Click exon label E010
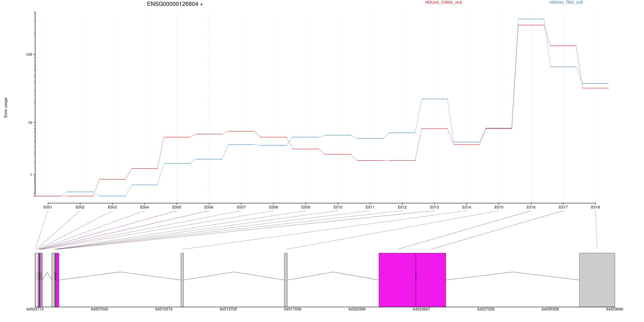Screen dimensions: 644x322 coord(338,207)
